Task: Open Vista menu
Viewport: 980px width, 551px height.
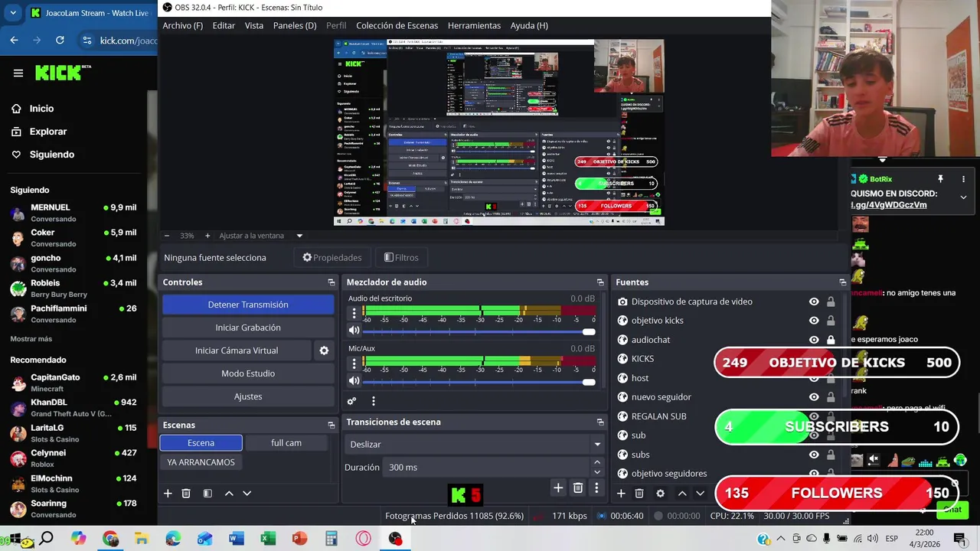Action: [x=254, y=25]
